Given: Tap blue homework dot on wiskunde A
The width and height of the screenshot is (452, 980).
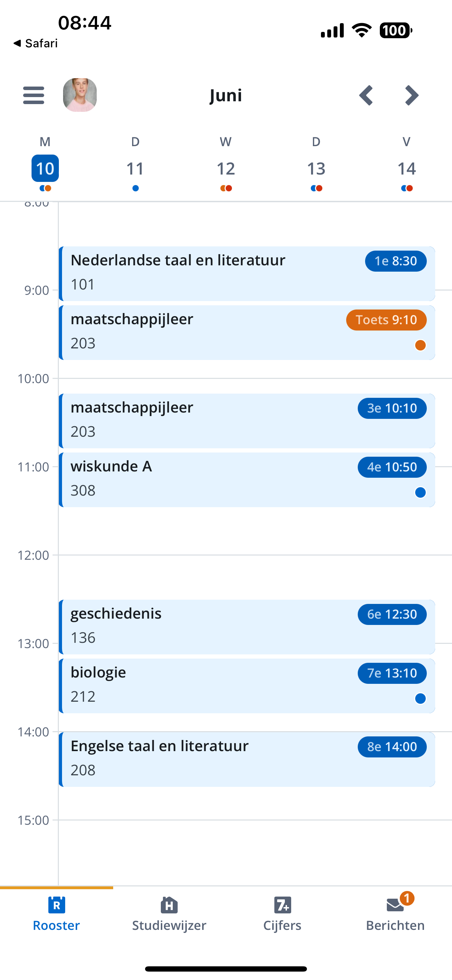Looking at the screenshot, I should (x=420, y=492).
